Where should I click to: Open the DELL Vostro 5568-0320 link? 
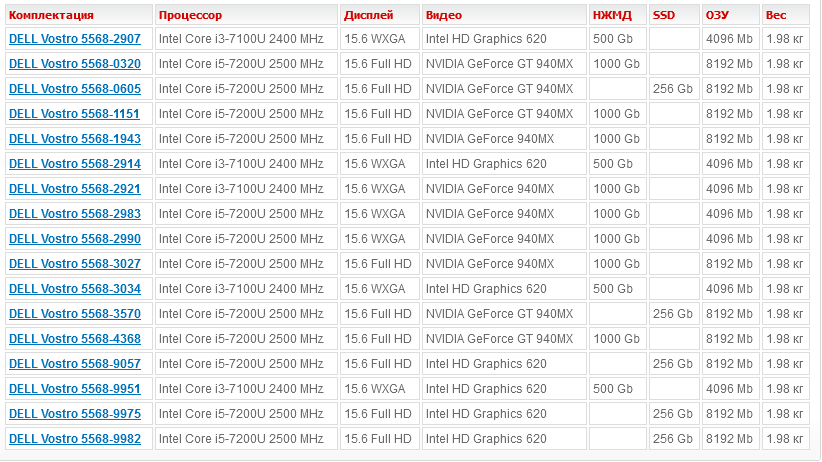click(x=75, y=64)
